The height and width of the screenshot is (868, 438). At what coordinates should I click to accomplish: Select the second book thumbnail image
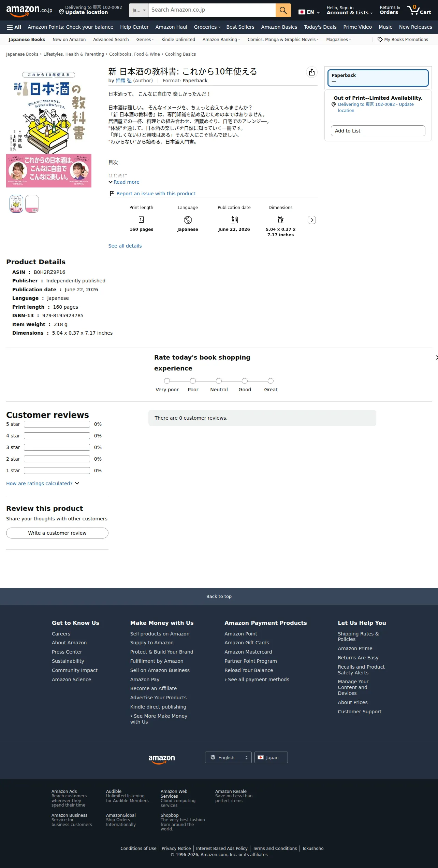click(32, 204)
